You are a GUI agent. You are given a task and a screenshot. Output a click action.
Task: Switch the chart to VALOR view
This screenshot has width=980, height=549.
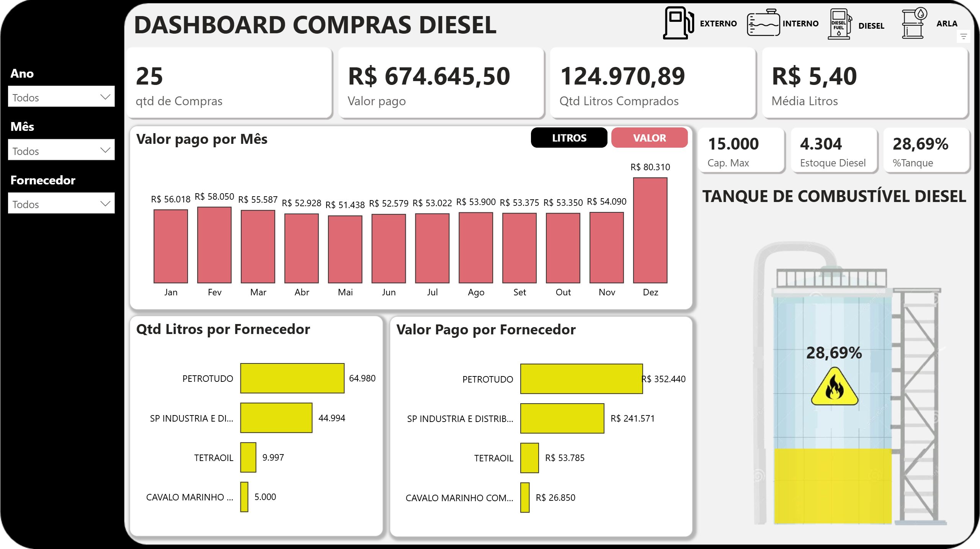click(650, 138)
